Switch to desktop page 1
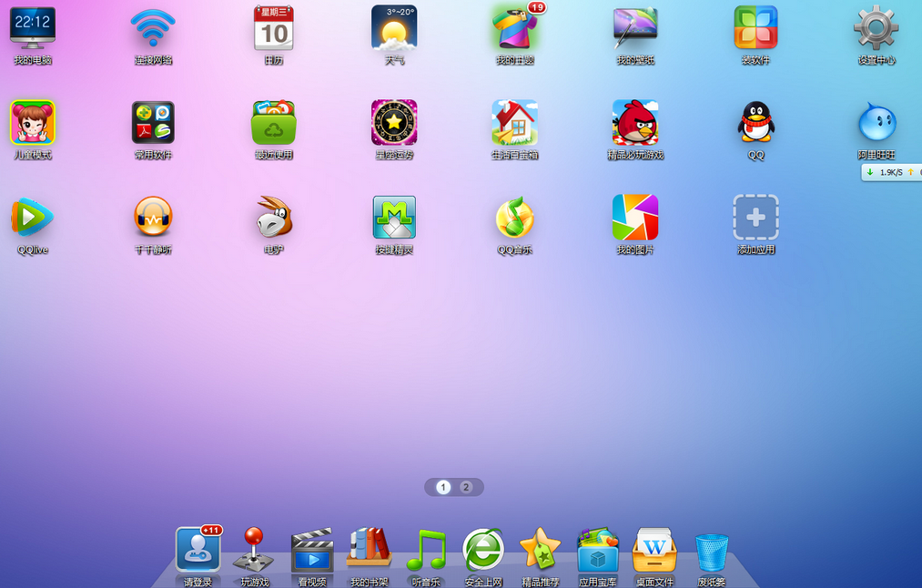922x588 pixels. (443, 487)
